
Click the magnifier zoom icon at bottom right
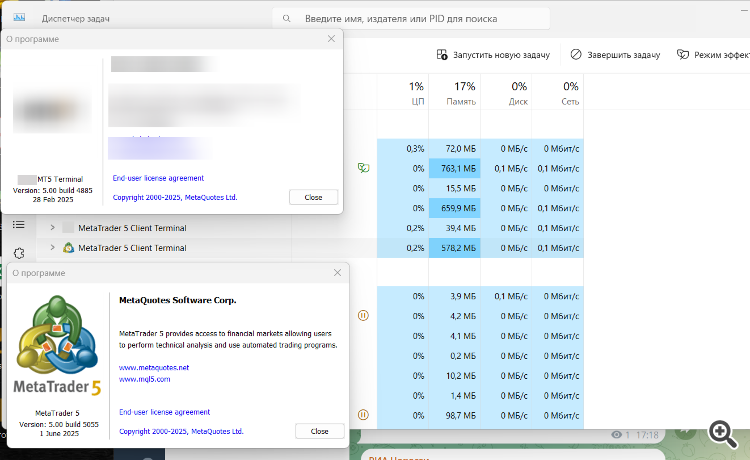tap(723, 434)
